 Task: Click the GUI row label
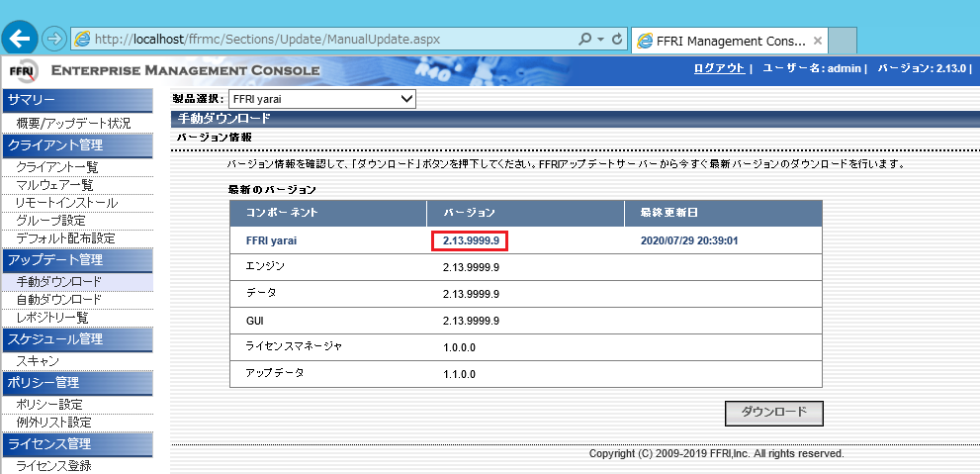(x=255, y=321)
